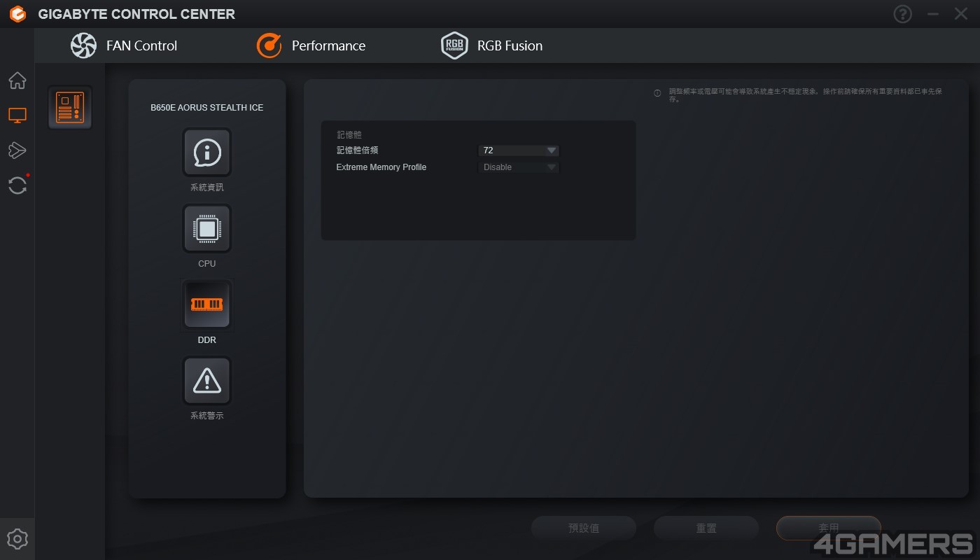Switch to the Performance tab
The image size is (980, 560).
click(x=311, y=45)
